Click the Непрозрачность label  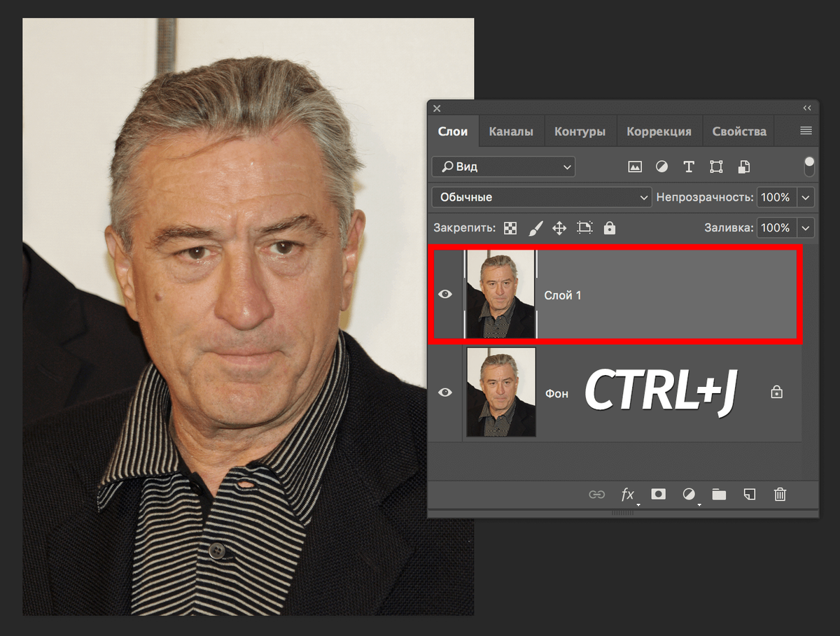point(704,197)
